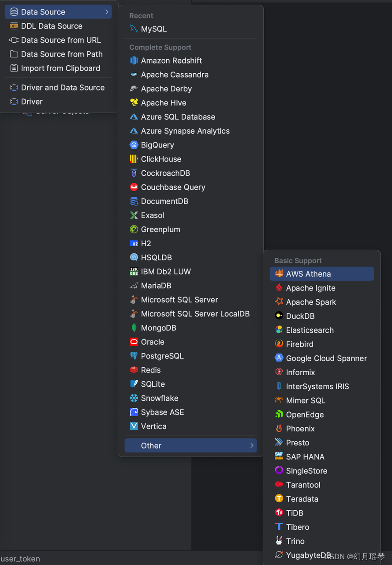
Task: Click the Amazon Redshift icon
Action: click(134, 60)
